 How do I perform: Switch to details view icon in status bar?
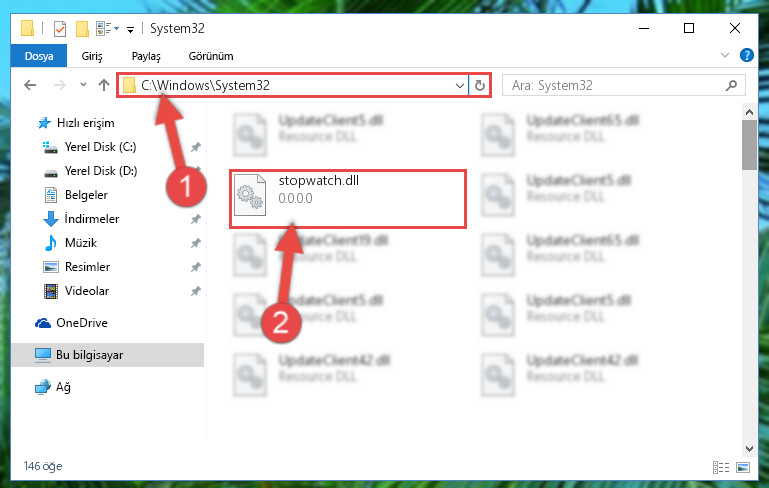click(x=720, y=467)
